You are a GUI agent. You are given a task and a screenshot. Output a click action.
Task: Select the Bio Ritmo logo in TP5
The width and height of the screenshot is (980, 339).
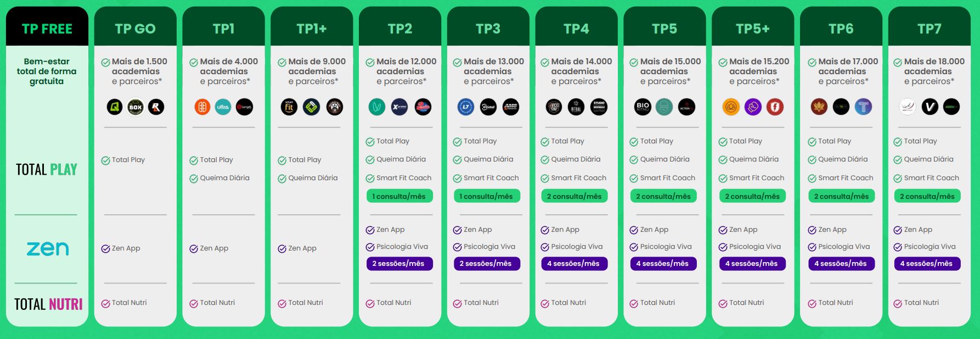point(643,107)
